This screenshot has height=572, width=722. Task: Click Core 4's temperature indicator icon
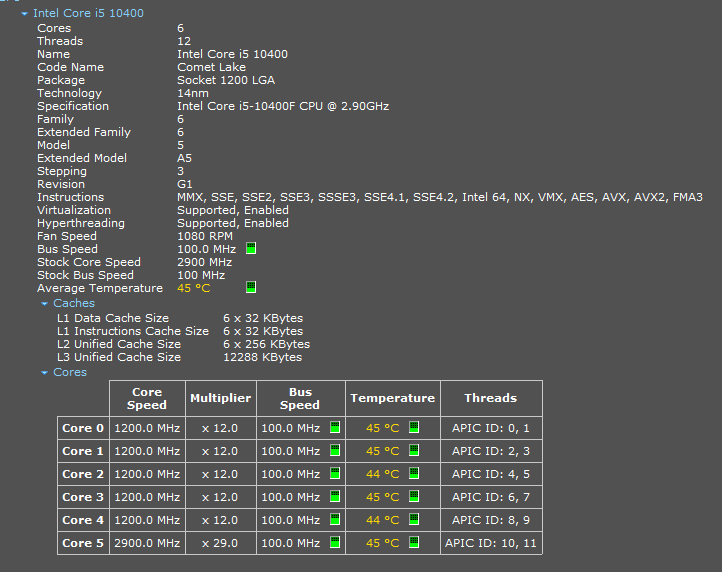tap(414, 520)
